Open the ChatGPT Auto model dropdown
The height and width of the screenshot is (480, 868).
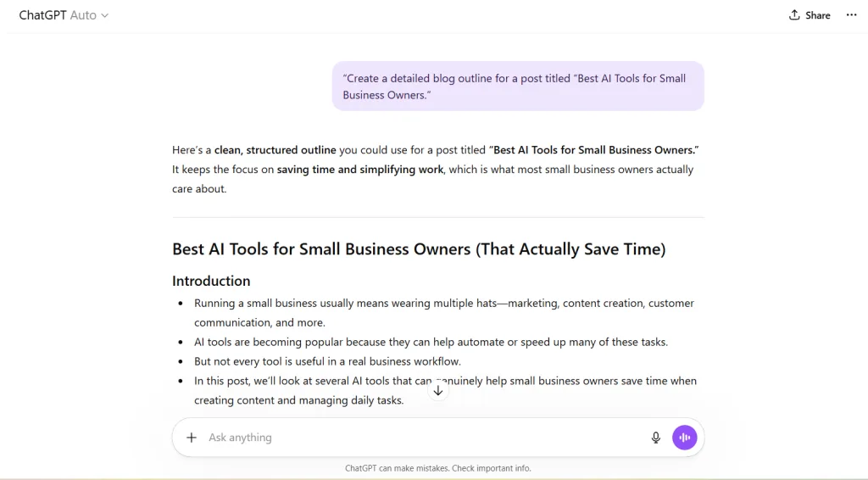tap(64, 15)
